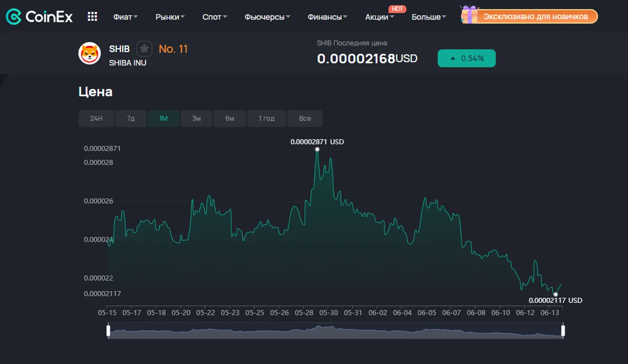628x364 pixels.
Task: Select the 24H chart range
Action: click(96, 118)
